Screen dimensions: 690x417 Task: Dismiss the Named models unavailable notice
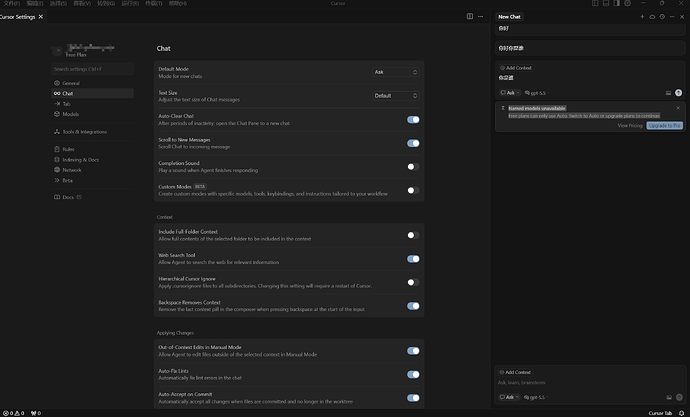(678, 108)
